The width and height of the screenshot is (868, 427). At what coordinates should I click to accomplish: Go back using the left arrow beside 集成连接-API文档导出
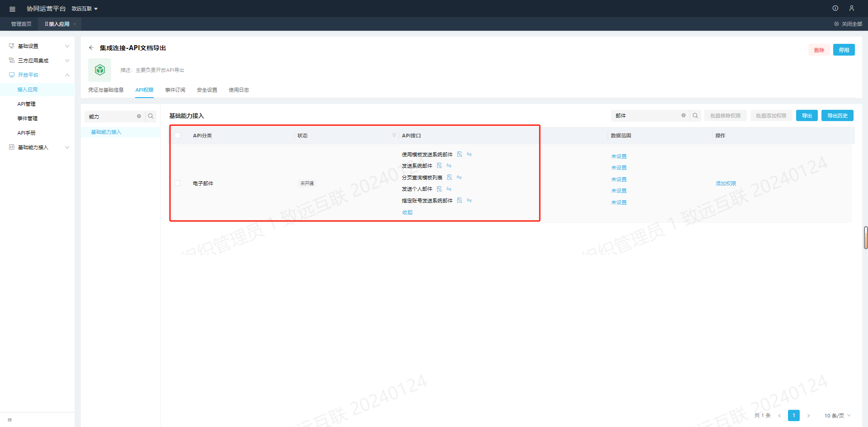91,47
